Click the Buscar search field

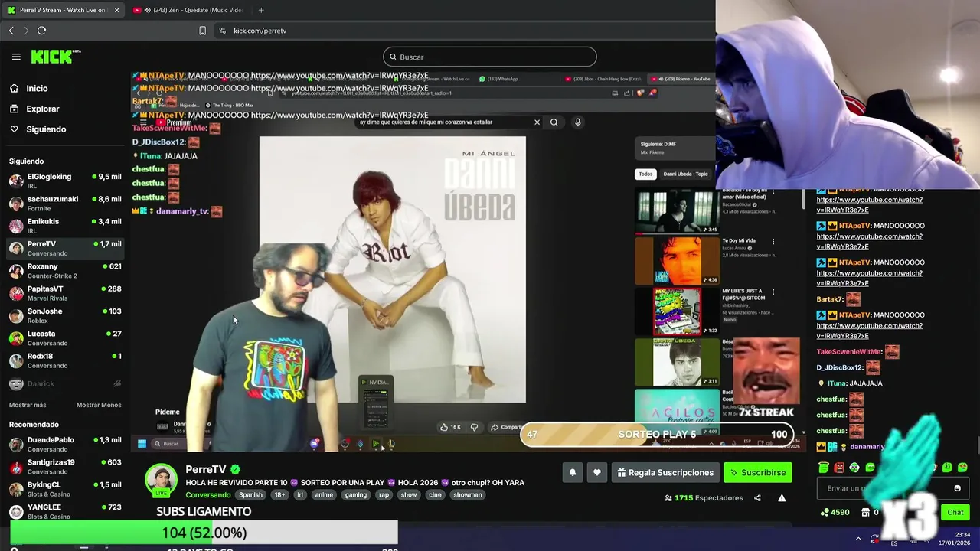490,57
